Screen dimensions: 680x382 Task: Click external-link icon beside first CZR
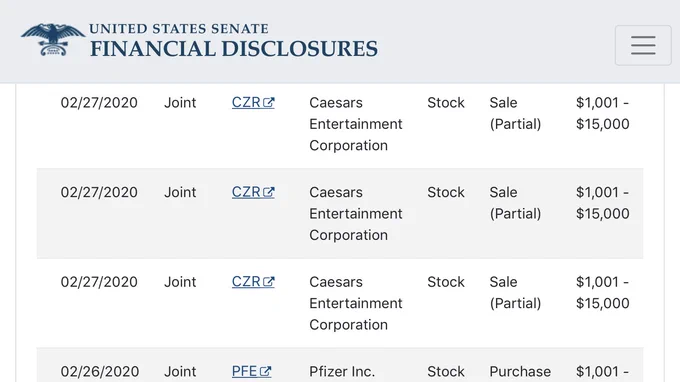[269, 103]
